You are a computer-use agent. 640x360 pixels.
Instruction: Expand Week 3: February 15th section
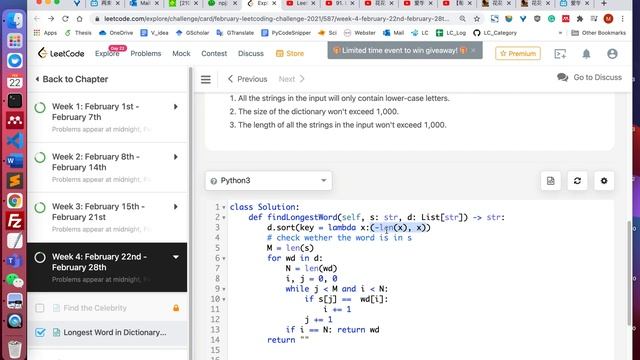click(176, 207)
